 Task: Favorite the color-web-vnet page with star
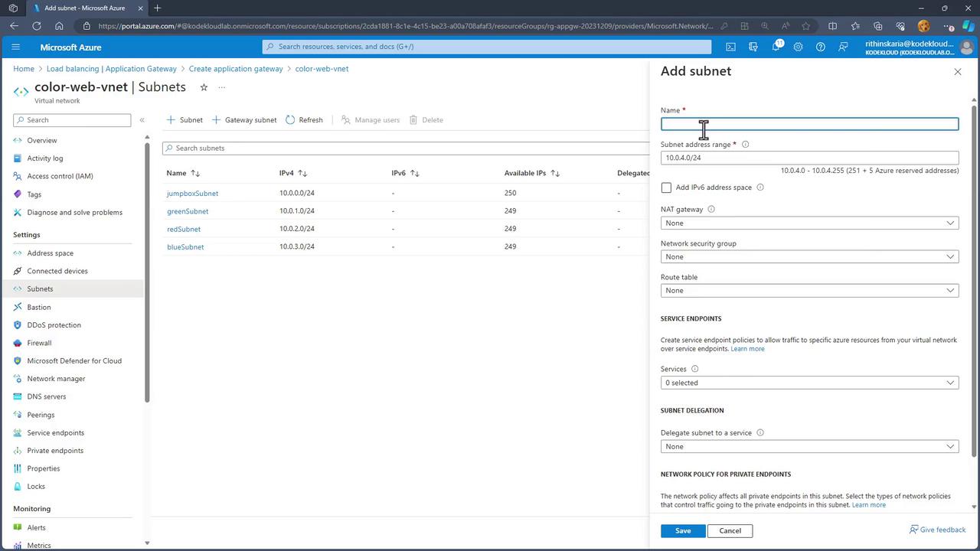click(204, 87)
